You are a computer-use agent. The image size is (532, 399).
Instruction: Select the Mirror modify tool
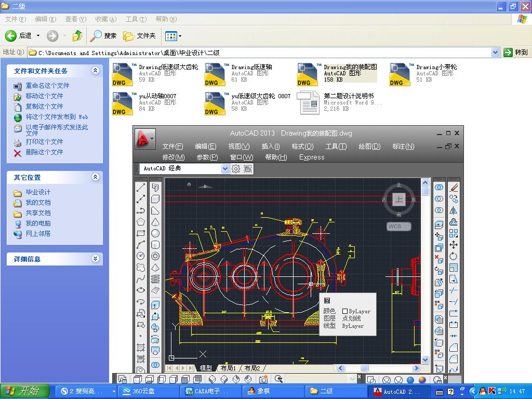pyautogui.click(x=454, y=210)
